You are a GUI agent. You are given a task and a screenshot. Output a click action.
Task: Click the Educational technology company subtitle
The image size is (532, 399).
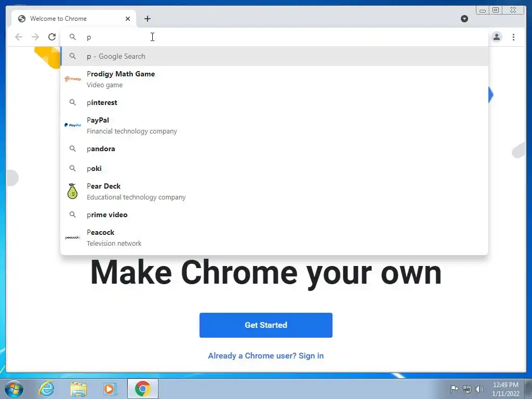[136, 197]
